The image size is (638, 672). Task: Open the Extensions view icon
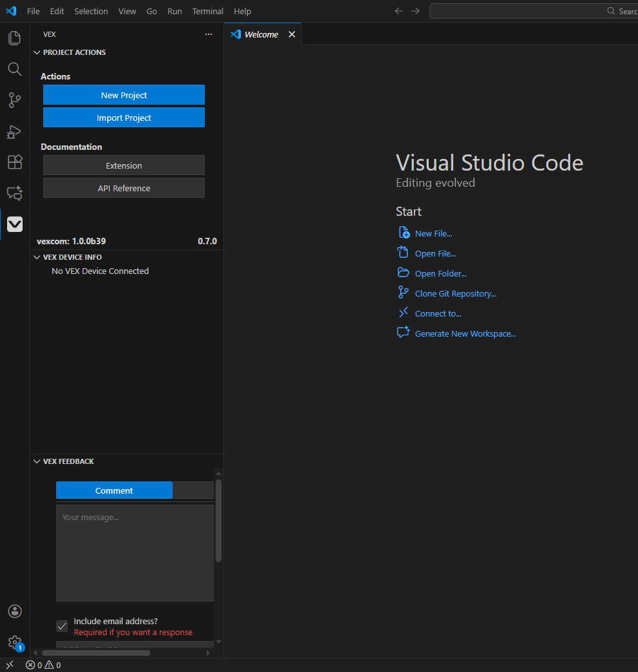coord(14,162)
